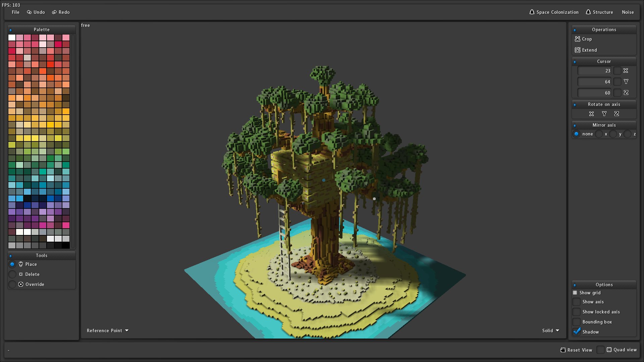Viewport: 644px width, 362px height.
Task: Disable the Shadow option
Action: click(x=576, y=331)
